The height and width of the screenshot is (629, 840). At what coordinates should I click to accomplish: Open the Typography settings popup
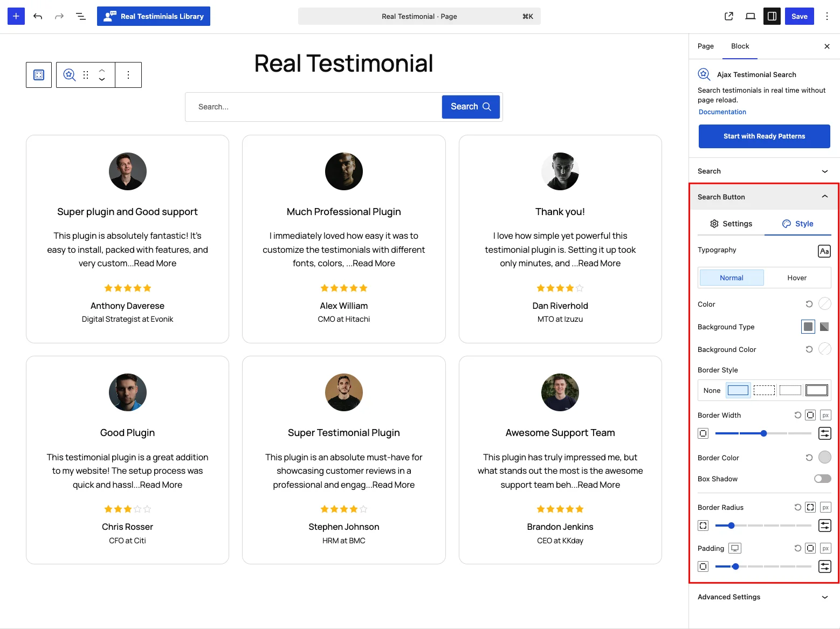point(824,251)
